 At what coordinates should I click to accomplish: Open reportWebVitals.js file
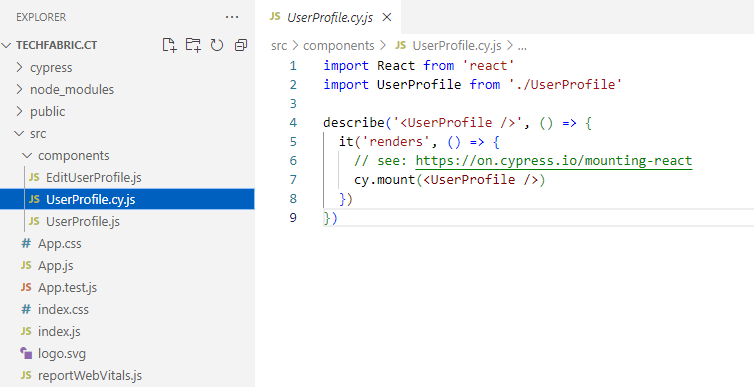[x=127, y=375]
